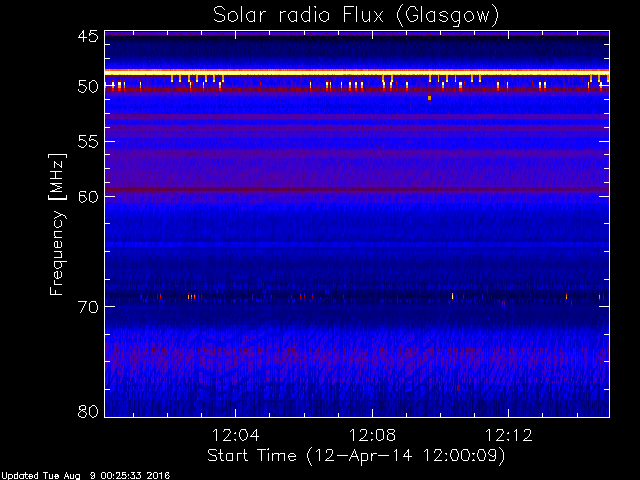640x480 pixels.
Task: Click the '45' frequency axis label
Action: click(88, 36)
